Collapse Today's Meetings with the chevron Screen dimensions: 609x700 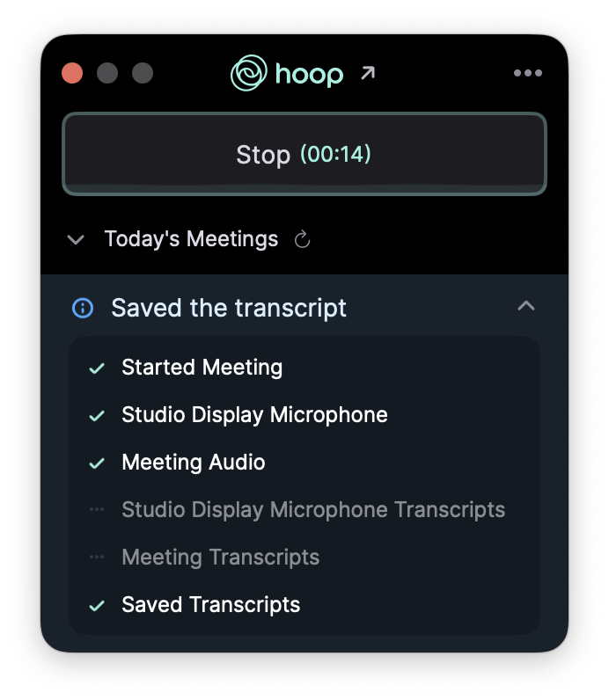(76, 240)
